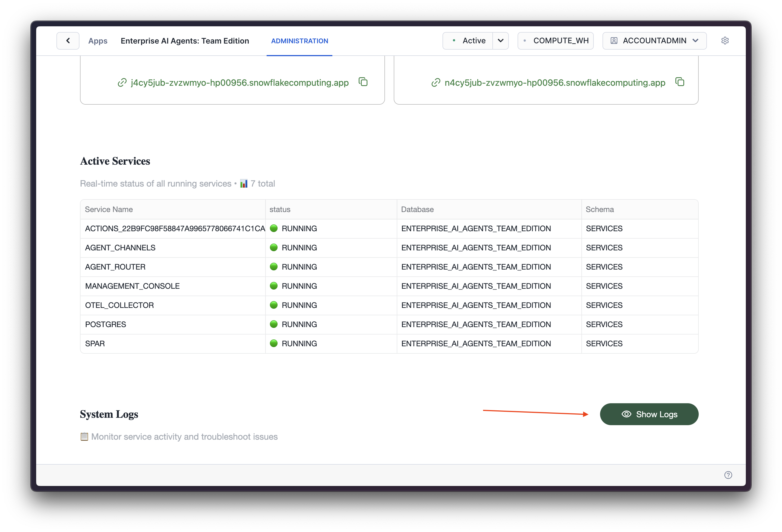
Task: Select the POSTGRES service name
Action: click(105, 325)
